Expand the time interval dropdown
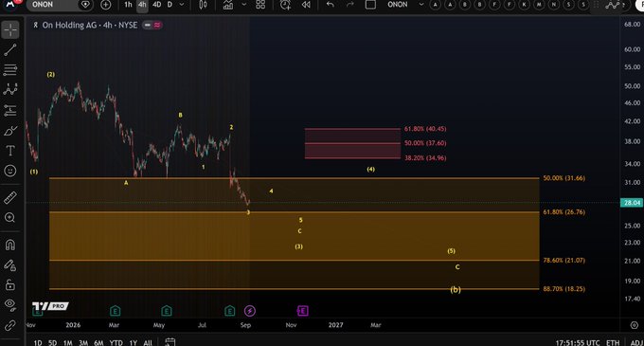 182,5
